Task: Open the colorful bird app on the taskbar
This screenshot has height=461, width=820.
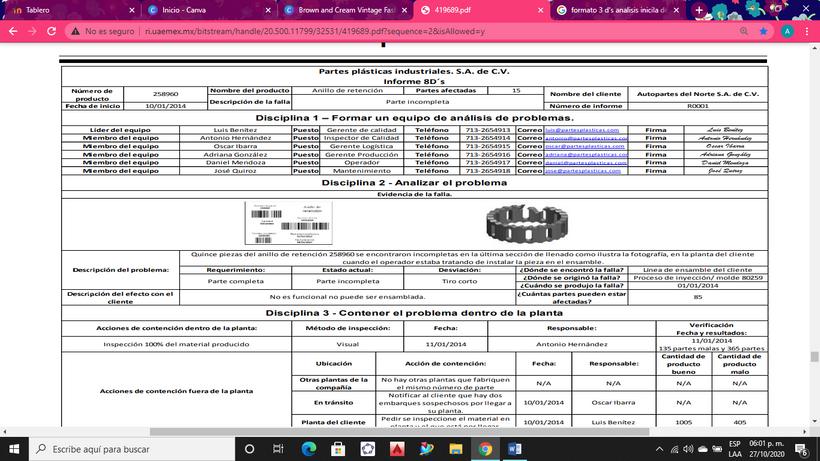Action: (427, 449)
